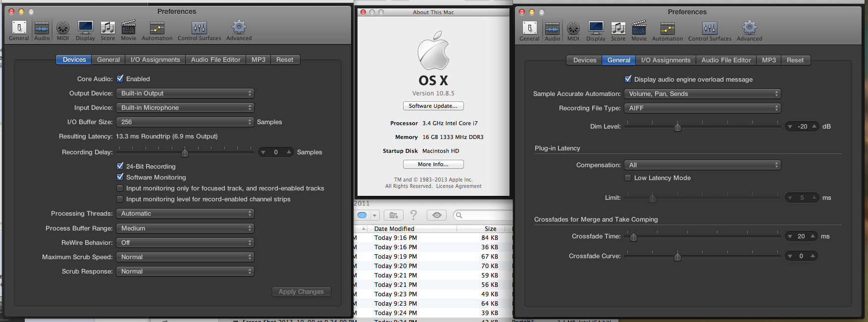
Task: Select MP3 tab in right Preferences window
Action: coord(769,60)
